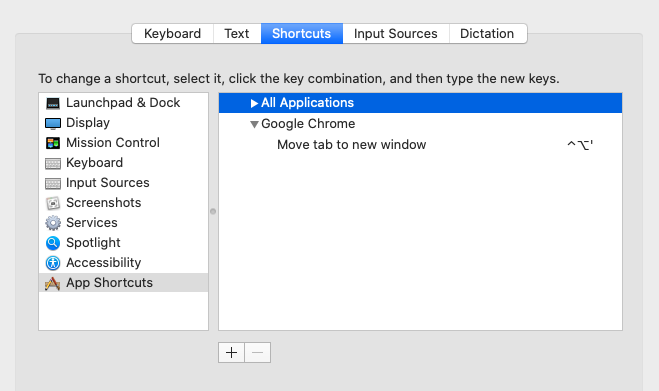This screenshot has height=391, width=659.
Task: Click the Accessibility icon in sidebar
Action: pyautogui.click(x=53, y=263)
